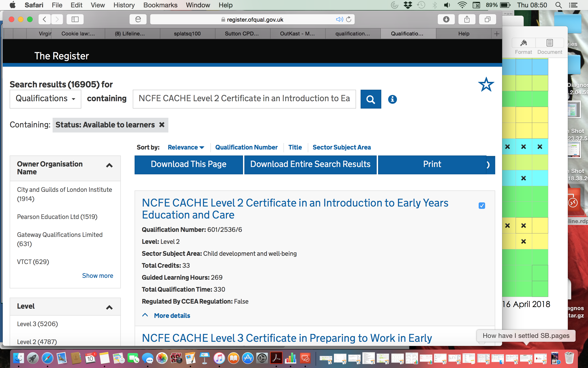Open the NCFE CACHE Level 2 Certificate result

[295, 209]
